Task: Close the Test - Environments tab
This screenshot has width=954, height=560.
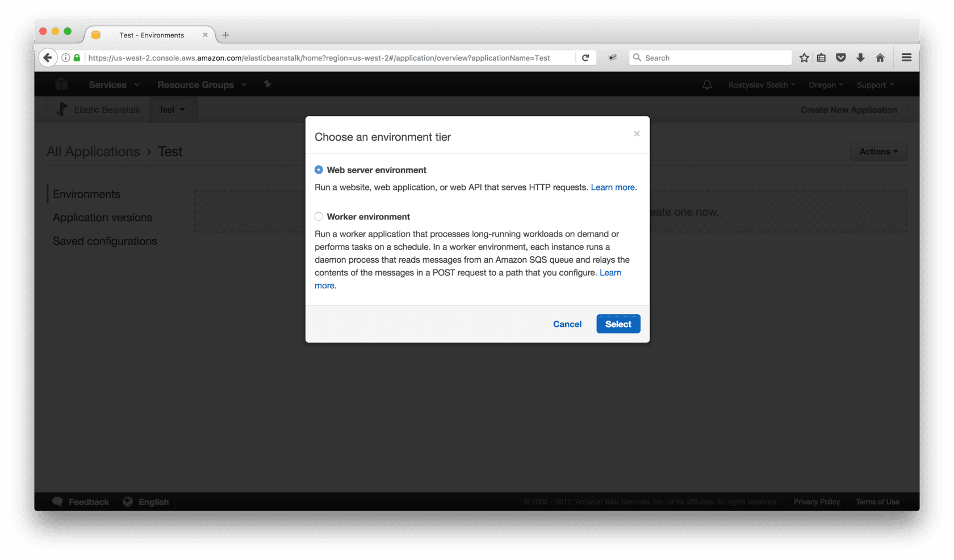Action: 205,35
